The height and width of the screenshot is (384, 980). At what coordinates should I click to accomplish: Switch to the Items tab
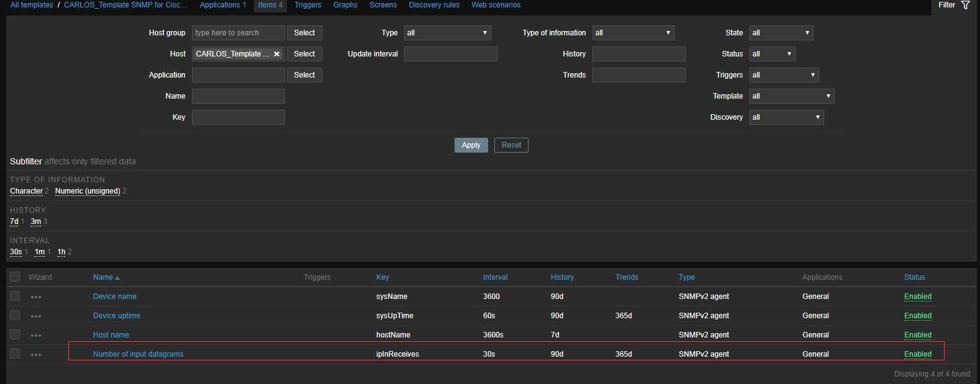point(270,5)
